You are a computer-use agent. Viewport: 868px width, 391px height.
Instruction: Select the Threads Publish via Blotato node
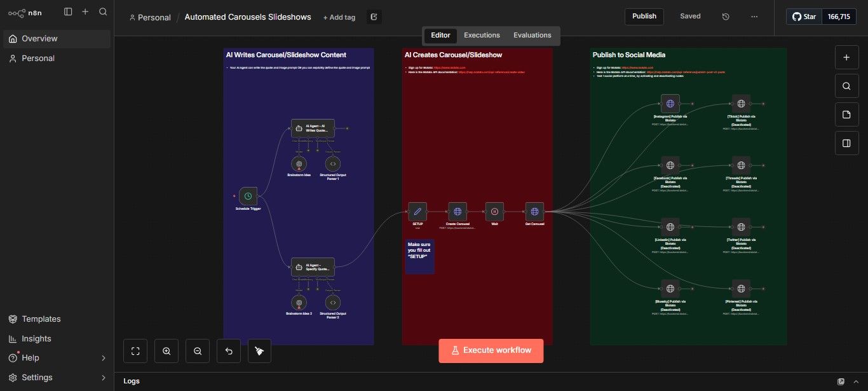740,165
